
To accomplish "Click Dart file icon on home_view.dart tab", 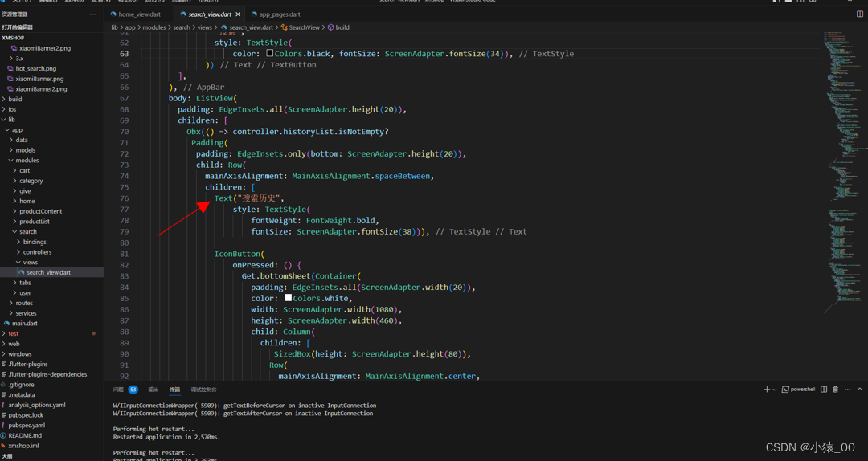I will click(113, 14).
